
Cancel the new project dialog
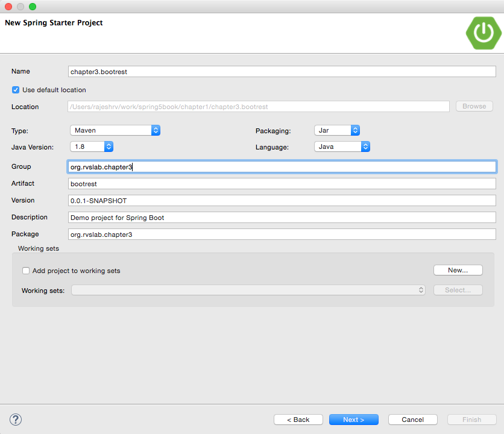click(x=413, y=420)
